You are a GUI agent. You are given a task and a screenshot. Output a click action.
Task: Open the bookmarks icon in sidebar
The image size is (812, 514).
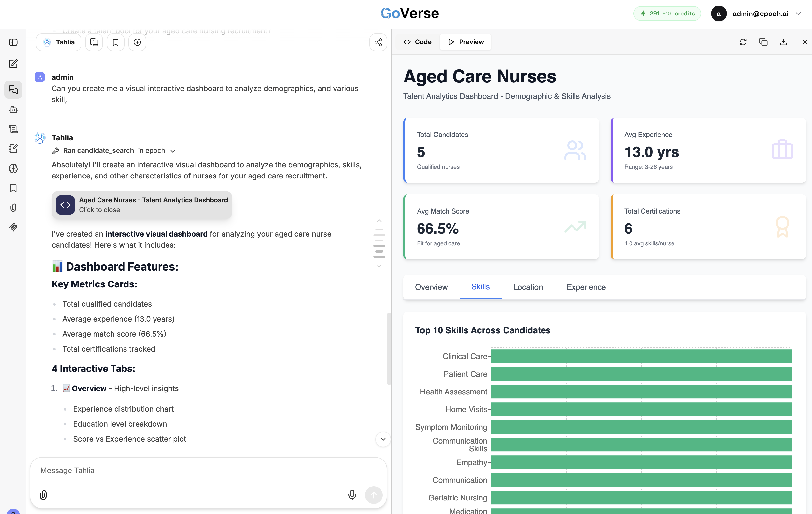click(13, 188)
